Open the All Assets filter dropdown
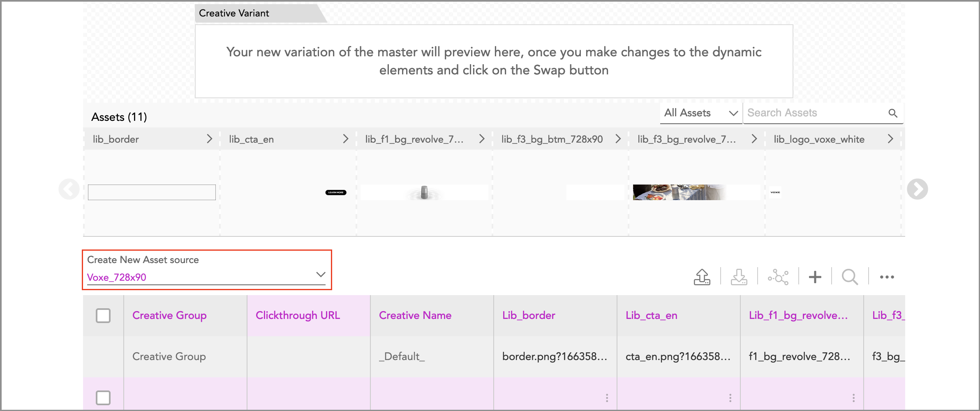The height and width of the screenshot is (411, 980). [x=701, y=113]
